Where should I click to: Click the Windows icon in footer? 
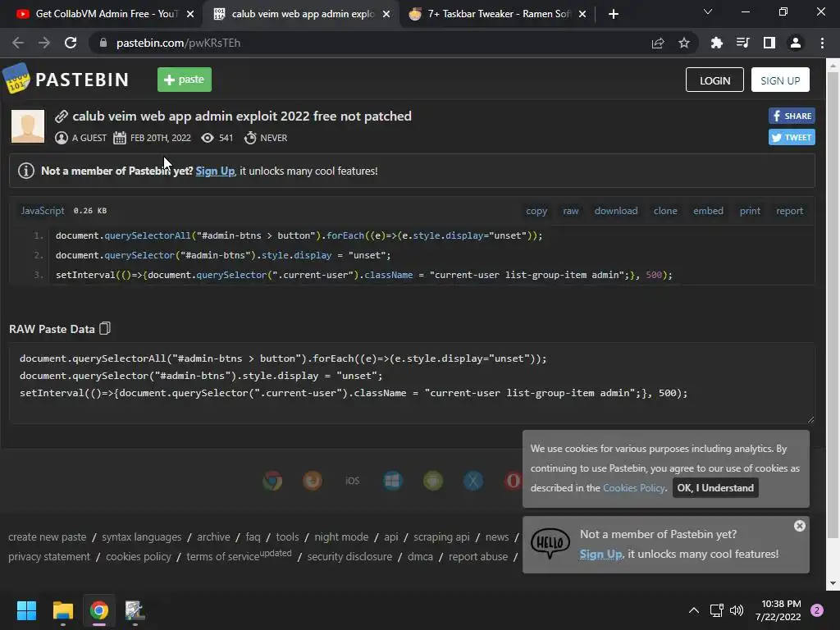393,481
